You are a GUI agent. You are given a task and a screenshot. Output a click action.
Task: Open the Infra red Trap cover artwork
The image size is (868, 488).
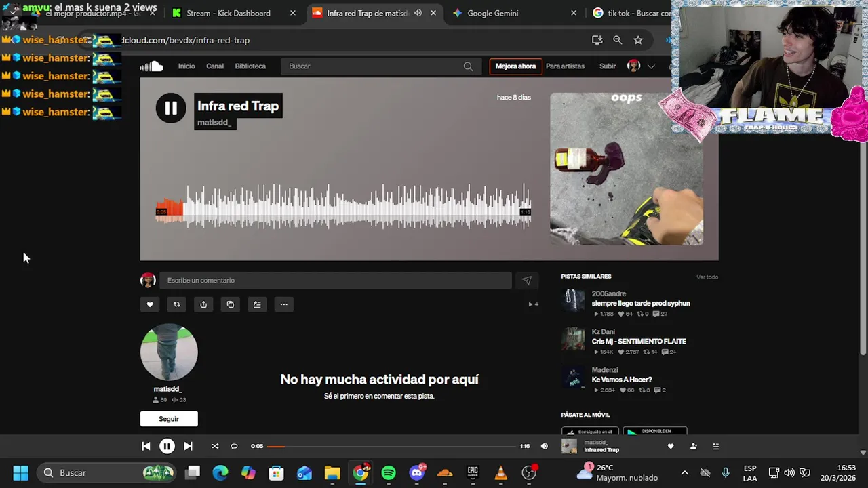pyautogui.click(x=627, y=169)
